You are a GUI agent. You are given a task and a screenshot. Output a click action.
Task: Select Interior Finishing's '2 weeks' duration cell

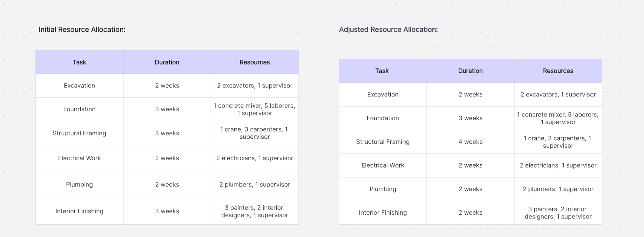point(470,213)
